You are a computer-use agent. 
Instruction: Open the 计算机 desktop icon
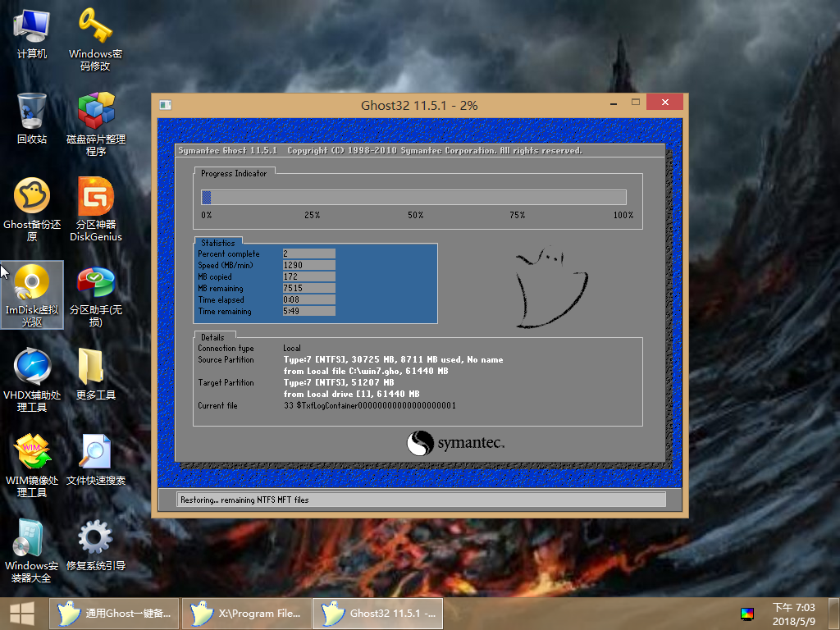point(32,34)
